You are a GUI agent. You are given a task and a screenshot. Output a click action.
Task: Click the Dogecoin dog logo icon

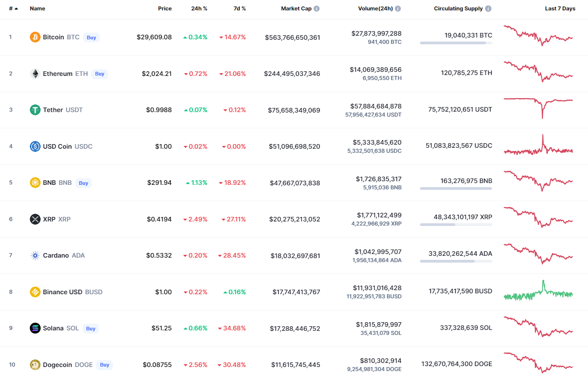(35, 365)
